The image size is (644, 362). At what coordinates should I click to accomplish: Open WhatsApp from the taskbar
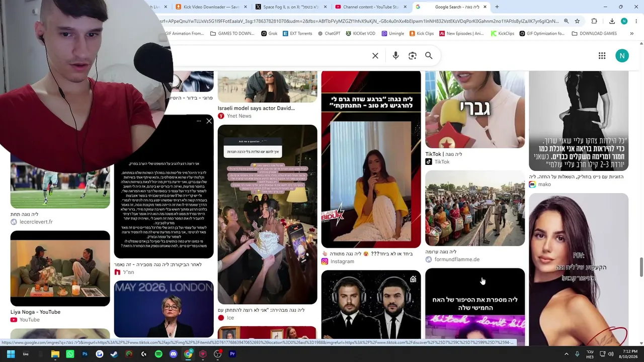click(x=70, y=354)
